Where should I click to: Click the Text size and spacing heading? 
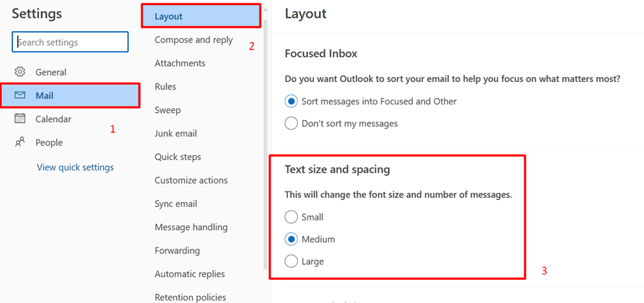click(338, 169)
